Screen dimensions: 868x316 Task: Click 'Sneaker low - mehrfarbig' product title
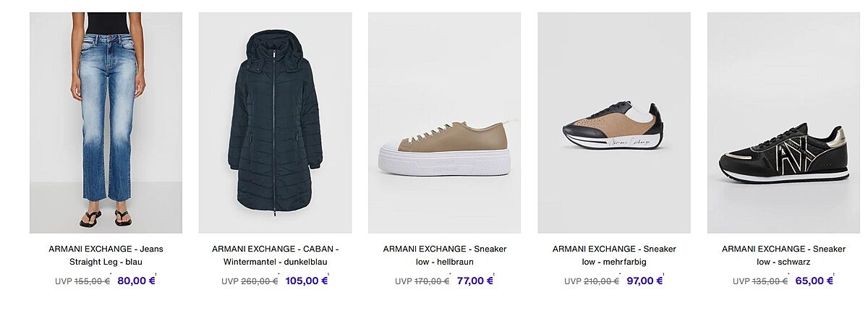point(613,255)
